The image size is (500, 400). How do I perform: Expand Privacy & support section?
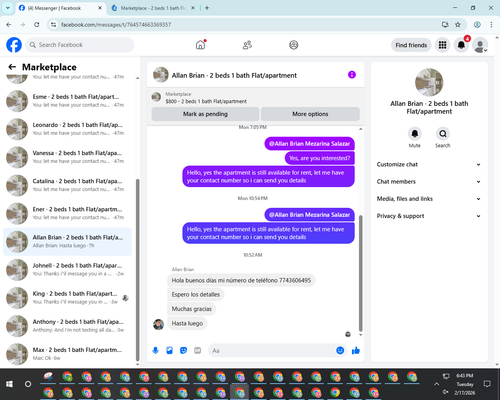pos(429,216)
